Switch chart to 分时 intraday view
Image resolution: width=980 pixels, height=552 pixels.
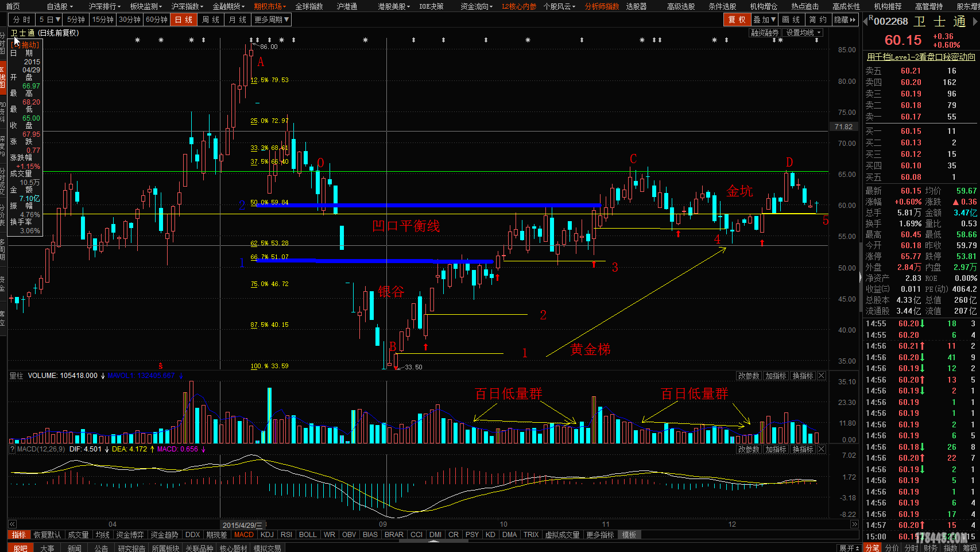point(22,20)
